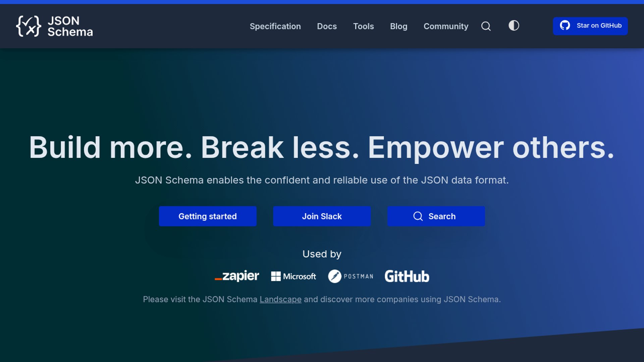Viewport: 644px width, 362px height.
Task: Click the Star on GitHub button
Action: (x=590, y=26)
